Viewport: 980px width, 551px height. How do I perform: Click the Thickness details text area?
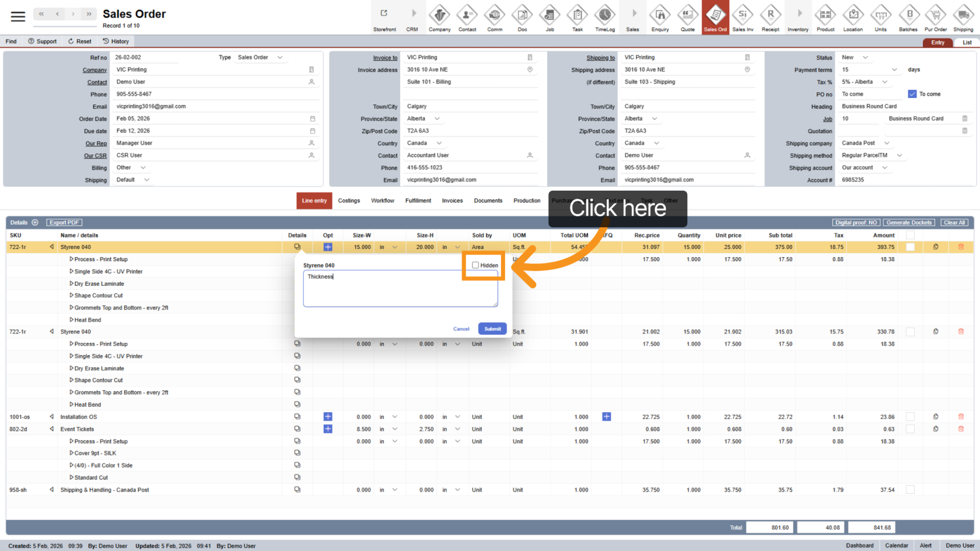[400, 289]
